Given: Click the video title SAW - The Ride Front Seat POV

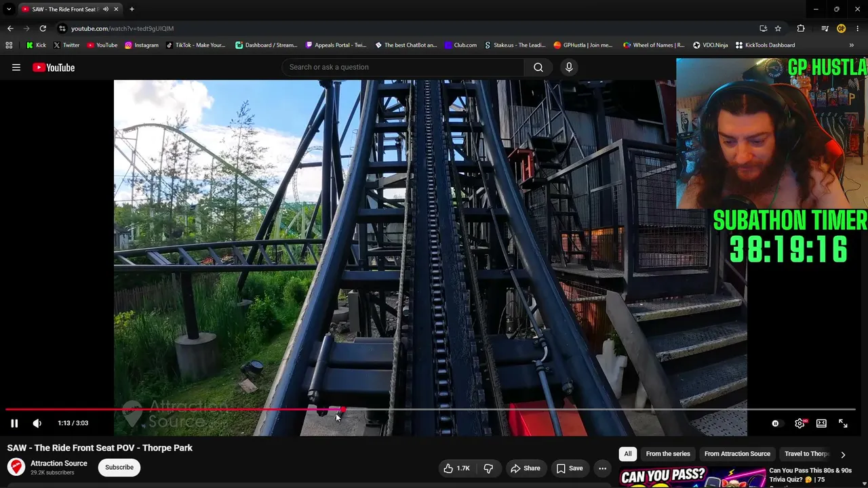Looking at the screenshot, I should pos(100,448).
